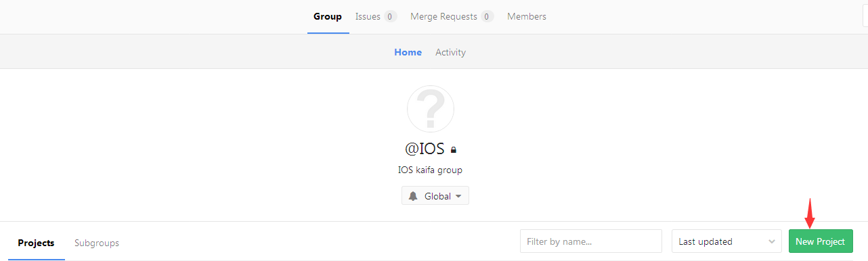The width and height of the screenshot is (868, 261).
Task: Click the bell notification icon
Action: point(413,196)
